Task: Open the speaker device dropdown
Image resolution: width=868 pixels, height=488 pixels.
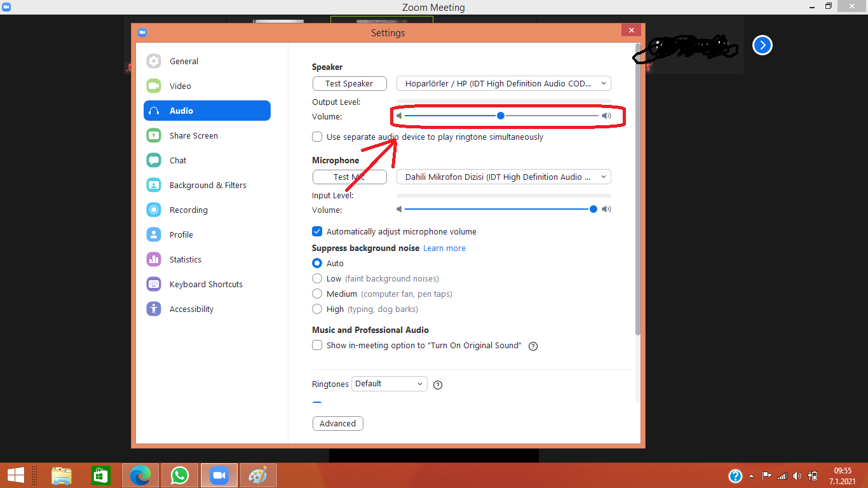Action: click(504, 83)
